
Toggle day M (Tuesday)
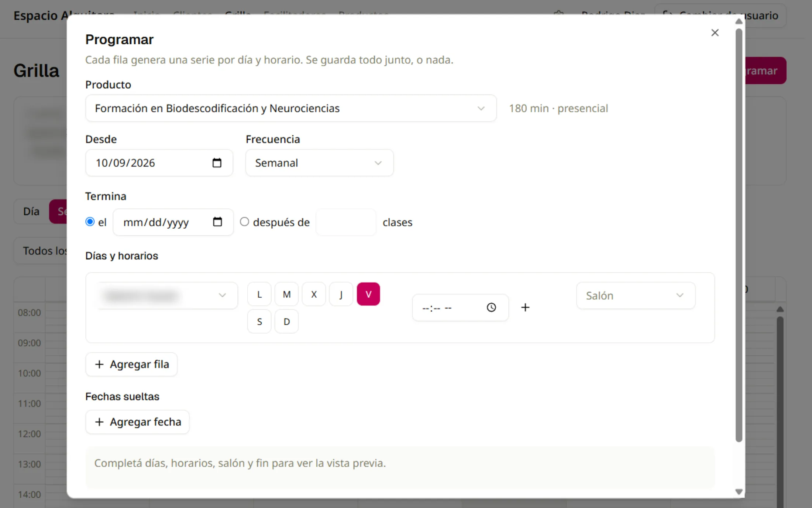[287, 294]
